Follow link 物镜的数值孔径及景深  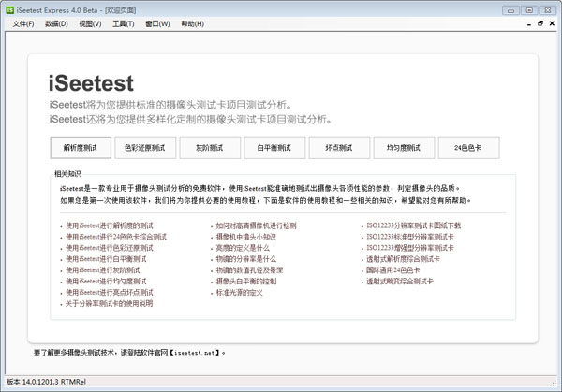click(x=249, y=270)
